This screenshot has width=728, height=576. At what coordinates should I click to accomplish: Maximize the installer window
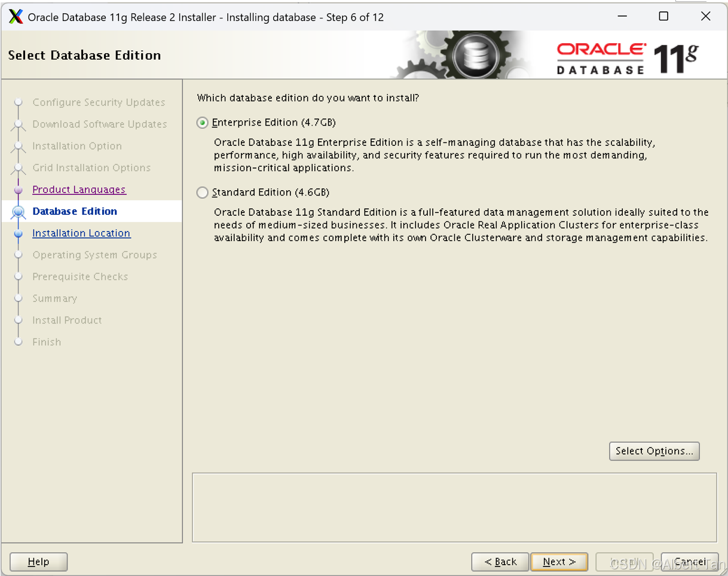click(x=663, y=17)
